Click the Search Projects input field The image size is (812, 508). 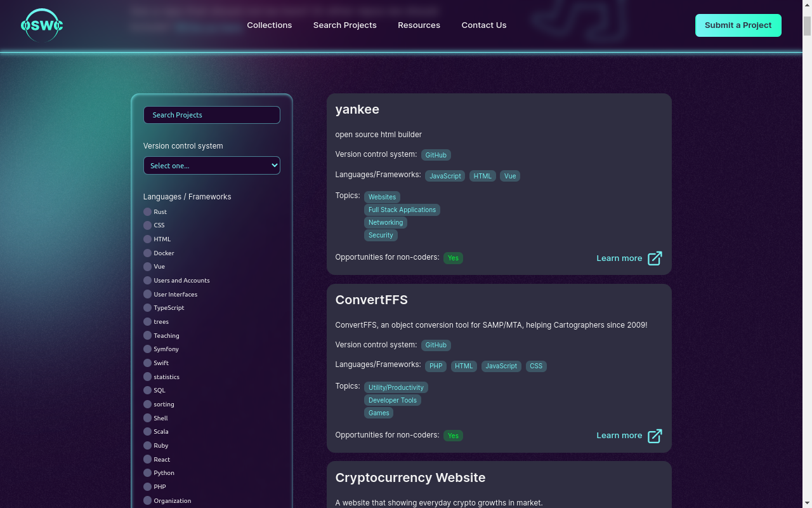click(x=211, y=115)
